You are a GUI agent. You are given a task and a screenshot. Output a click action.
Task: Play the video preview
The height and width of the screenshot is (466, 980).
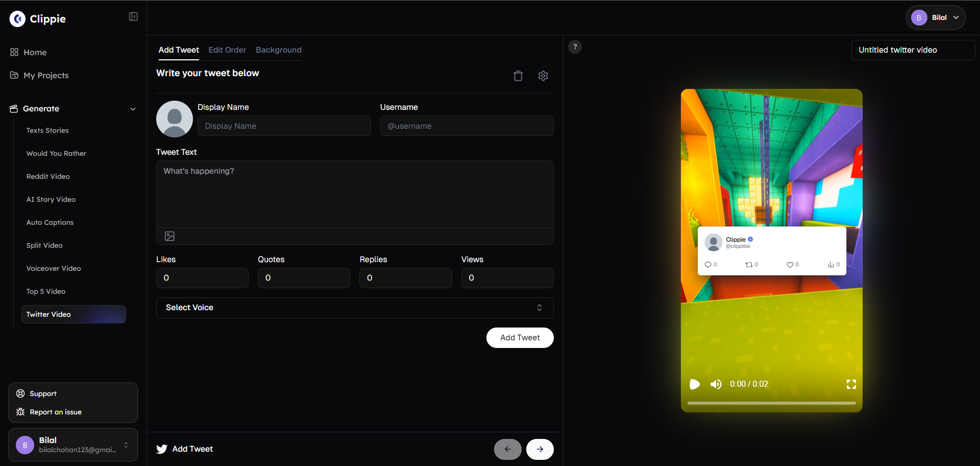pos(695,384)
